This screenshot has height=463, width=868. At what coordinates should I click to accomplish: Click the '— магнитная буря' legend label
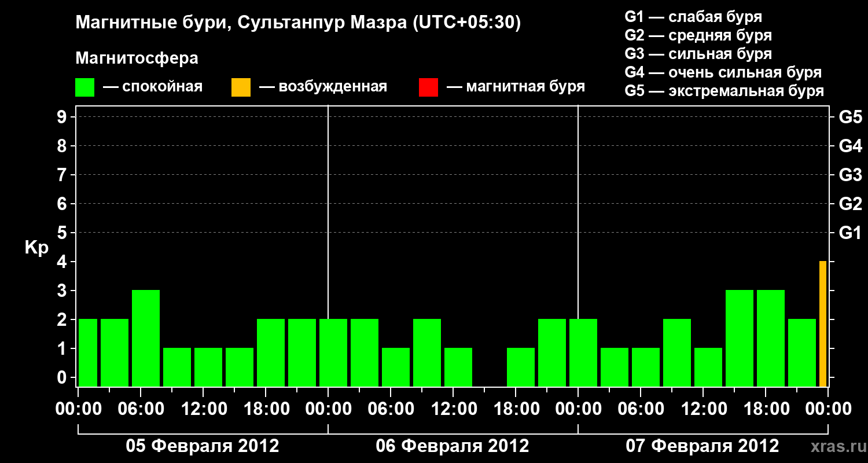click(516, 87)
